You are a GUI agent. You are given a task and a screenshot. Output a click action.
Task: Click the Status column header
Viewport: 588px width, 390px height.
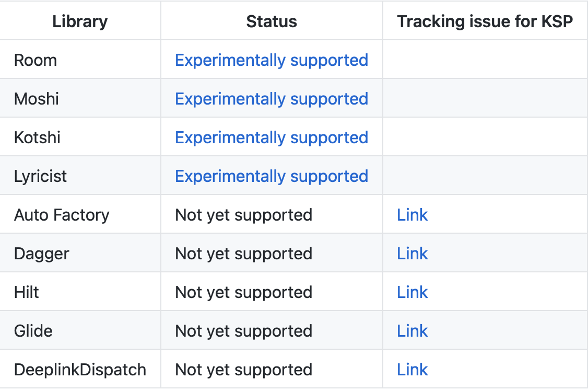272,21
